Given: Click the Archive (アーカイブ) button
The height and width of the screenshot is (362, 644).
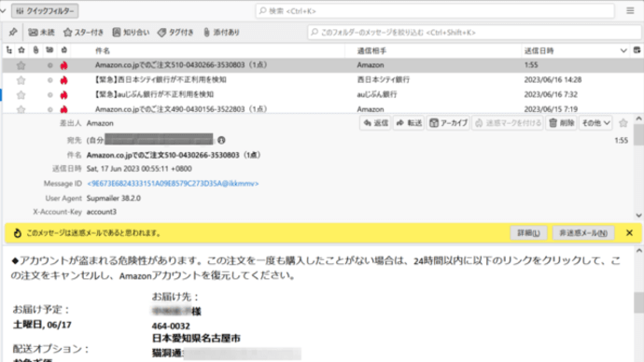Looking at the screenshot, I should click(448, 123).
